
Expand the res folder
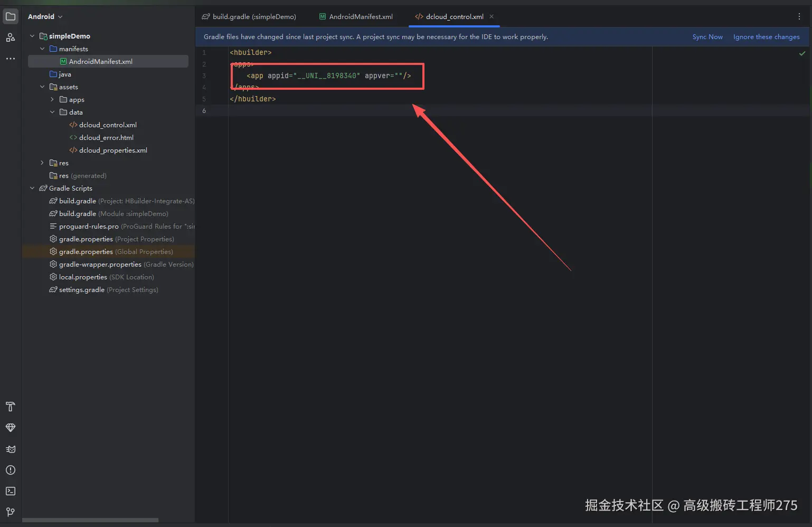pyautogui.click(x=42, y=163)
